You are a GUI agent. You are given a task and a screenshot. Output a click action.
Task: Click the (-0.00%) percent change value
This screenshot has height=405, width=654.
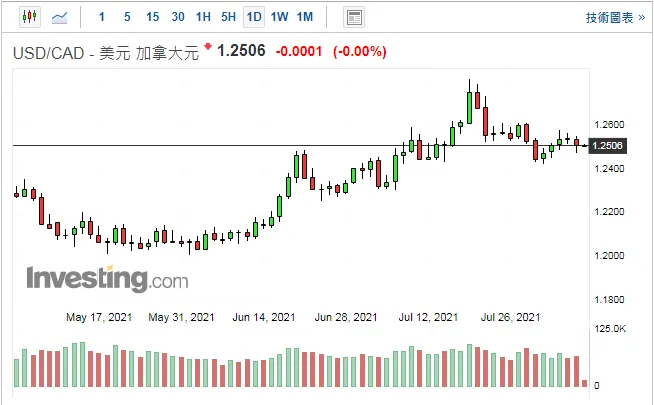click(360, 52)
